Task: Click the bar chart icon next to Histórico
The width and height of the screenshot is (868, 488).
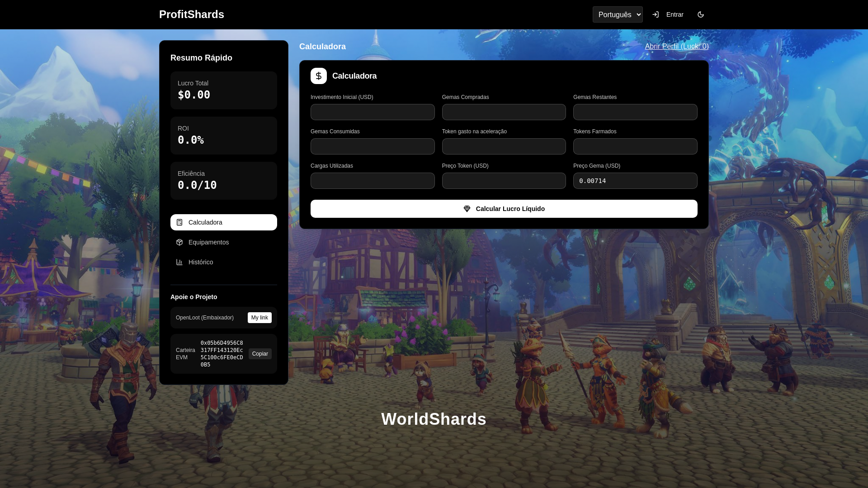Action: pyautogui.click(x=179, y=262)
